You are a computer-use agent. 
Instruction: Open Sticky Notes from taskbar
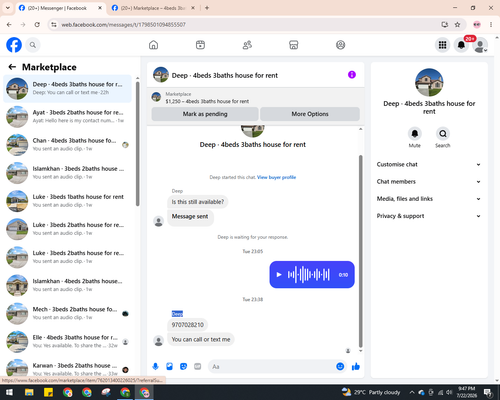tap(48, 392)
